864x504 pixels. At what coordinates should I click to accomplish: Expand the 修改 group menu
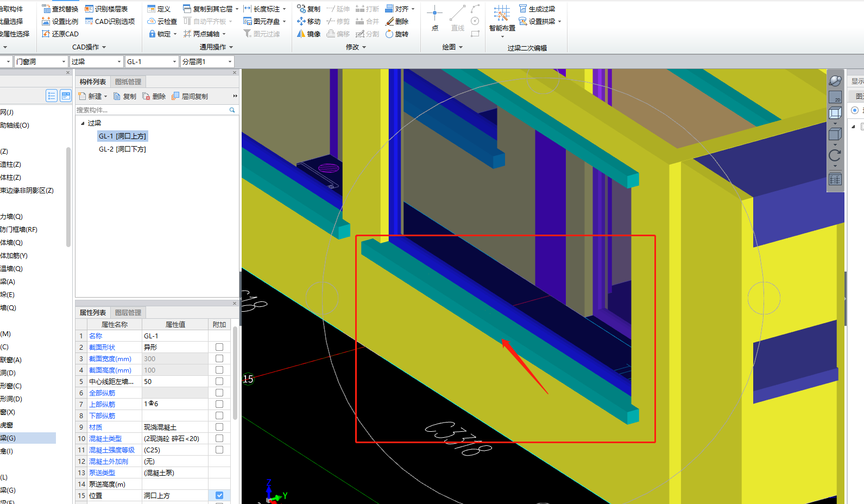pyautogui.click(x=356, y=47)
